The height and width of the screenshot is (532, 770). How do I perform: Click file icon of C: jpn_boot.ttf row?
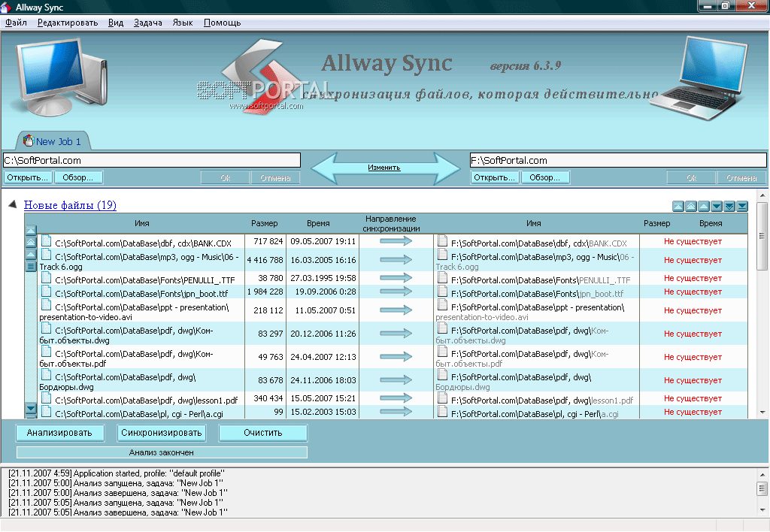tap(46, 291)
